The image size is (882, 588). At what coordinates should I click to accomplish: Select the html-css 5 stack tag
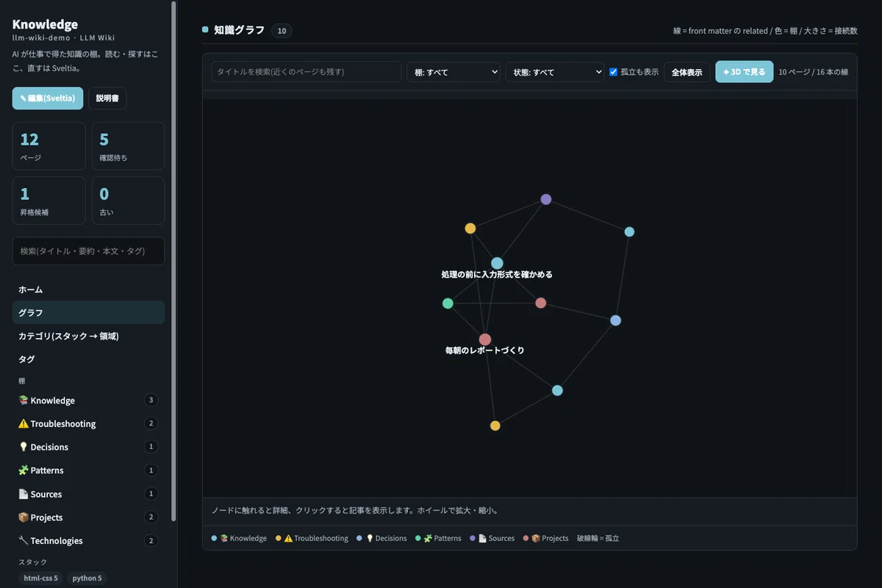40,578
